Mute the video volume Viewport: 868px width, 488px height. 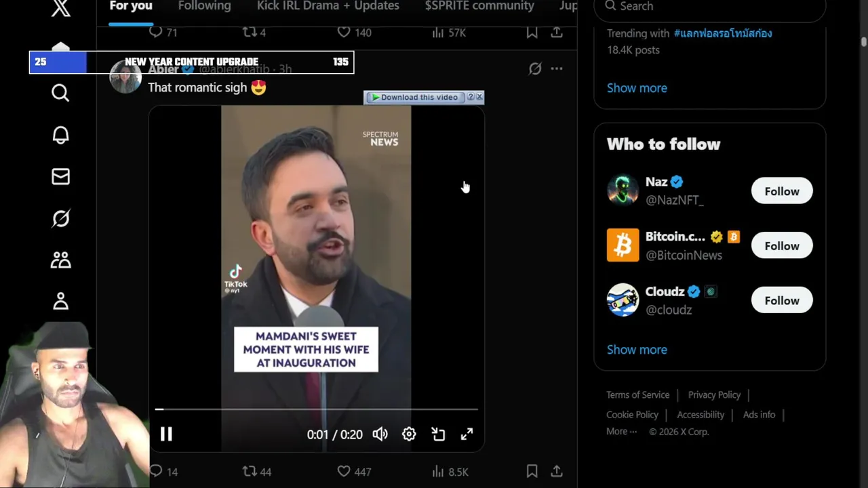[380, 434]
